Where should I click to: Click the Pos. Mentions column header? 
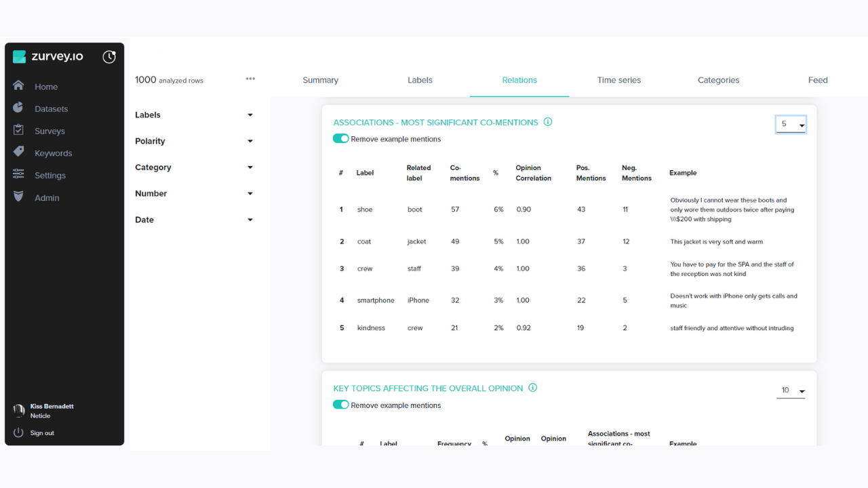(x=591, y=173)
